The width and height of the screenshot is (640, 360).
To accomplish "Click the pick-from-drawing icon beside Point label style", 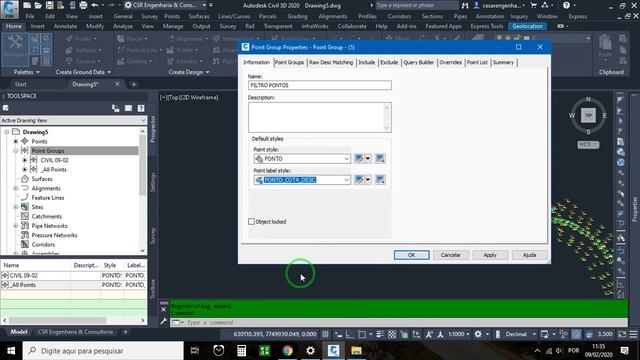I will click(380, 180).
